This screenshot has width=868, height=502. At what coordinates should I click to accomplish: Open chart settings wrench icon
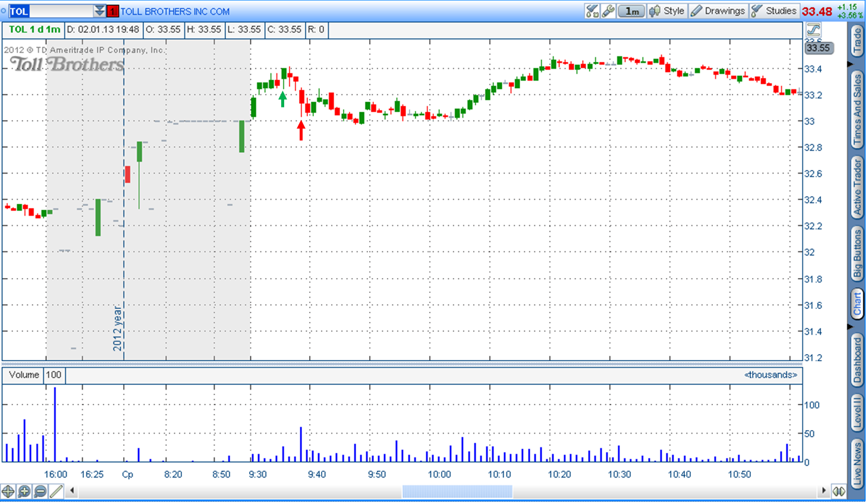click(608, 11)
